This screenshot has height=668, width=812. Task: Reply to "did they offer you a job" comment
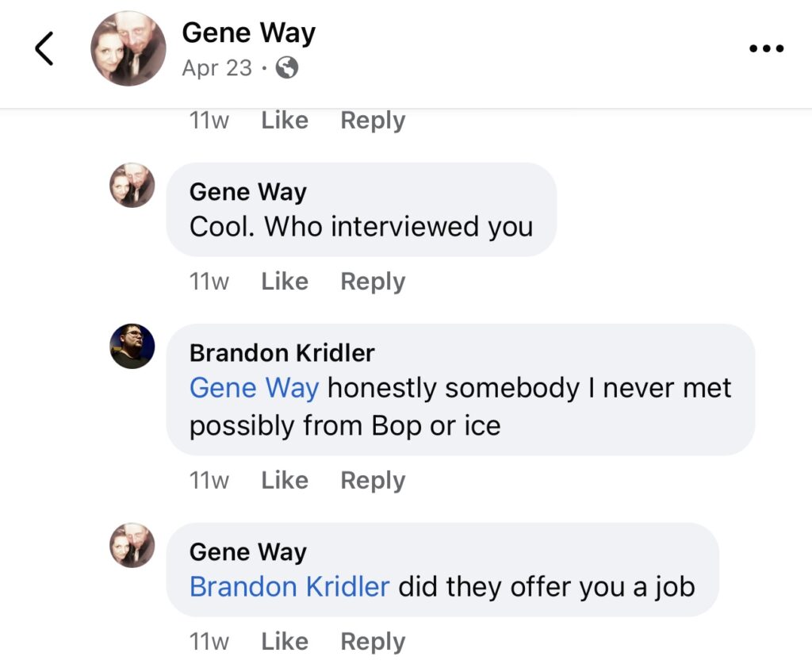pos(373,642)
